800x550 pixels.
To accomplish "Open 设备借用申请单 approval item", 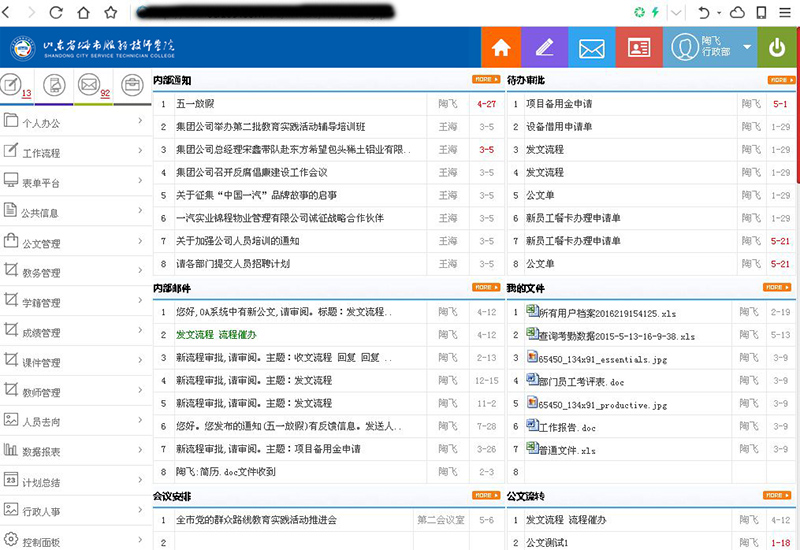I will click(x=559, y=127).
